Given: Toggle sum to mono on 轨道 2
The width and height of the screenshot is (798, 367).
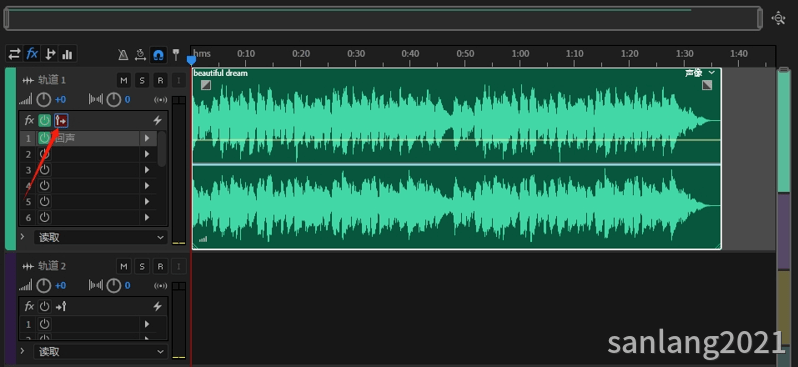Looking at the screenshot, I should coord(160,286).
